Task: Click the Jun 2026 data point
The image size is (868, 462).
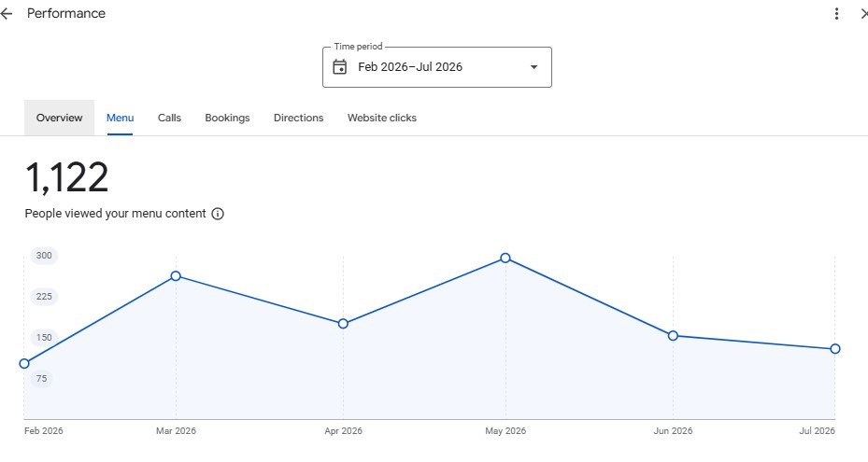Action: pyautogui.click(x=673, y=336)
